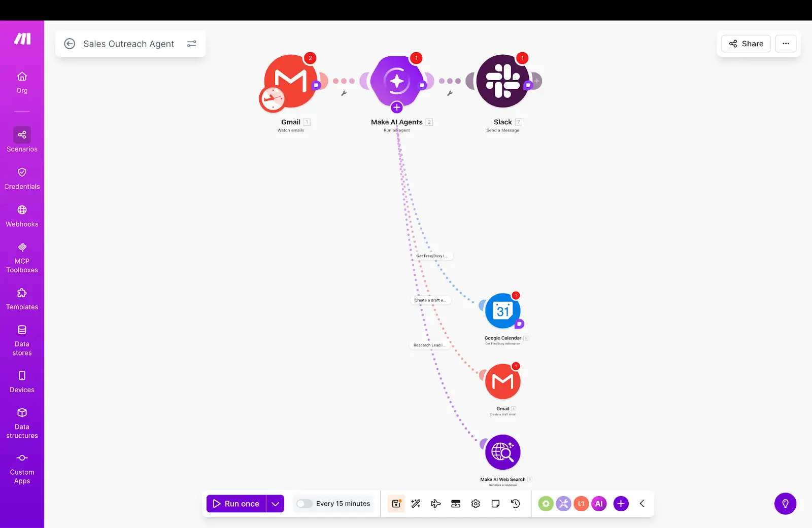
Task: Click the Run once button
Action: (x=236, y=504)
